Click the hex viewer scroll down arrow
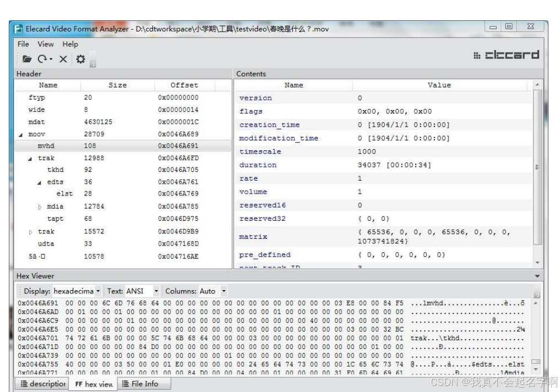560x392 pixels. (x=536, y=369)
